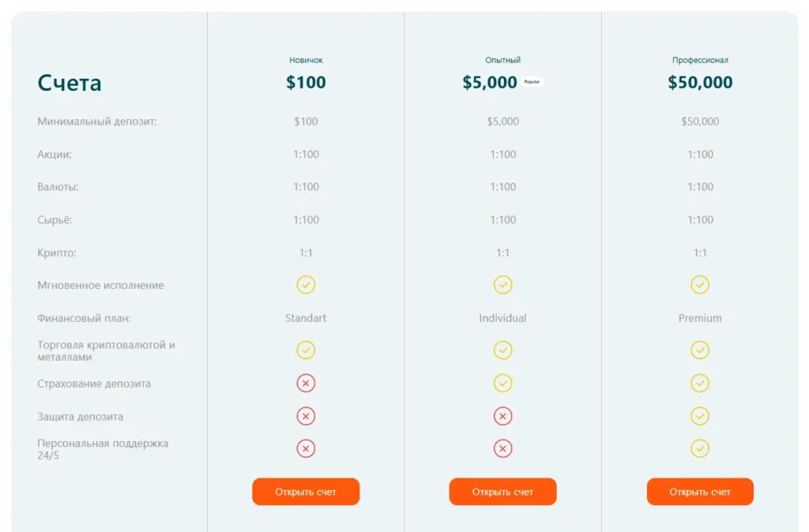Click Профессионал instant execution check icon
This screenshot has width=809, height=532.
click(700, 285)
